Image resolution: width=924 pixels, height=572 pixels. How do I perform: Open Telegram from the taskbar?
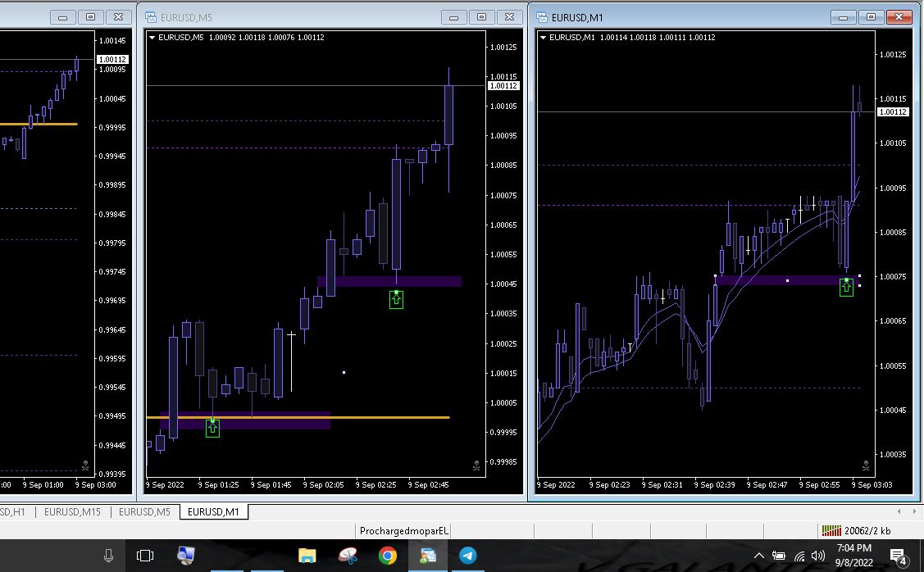(468, 556)
